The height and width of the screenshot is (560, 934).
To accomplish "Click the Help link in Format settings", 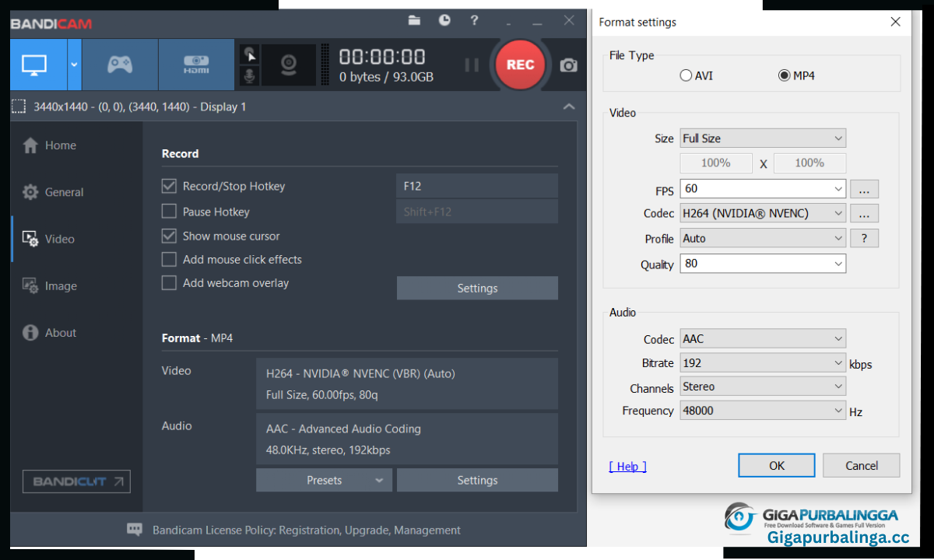I will coord(627,466).
